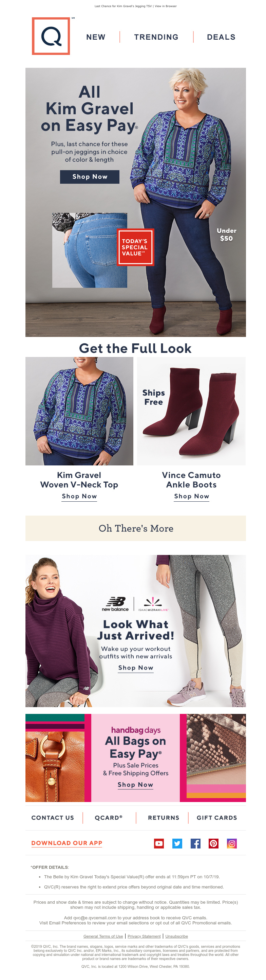Click the Unsubscribe link
Screen dimensions: 266x980
tap(176, 936)
